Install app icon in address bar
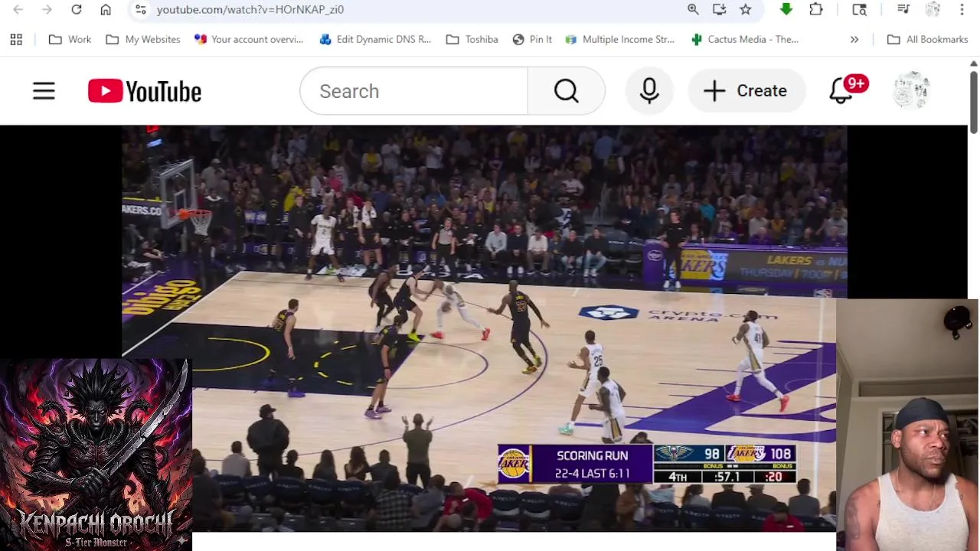 719,9
